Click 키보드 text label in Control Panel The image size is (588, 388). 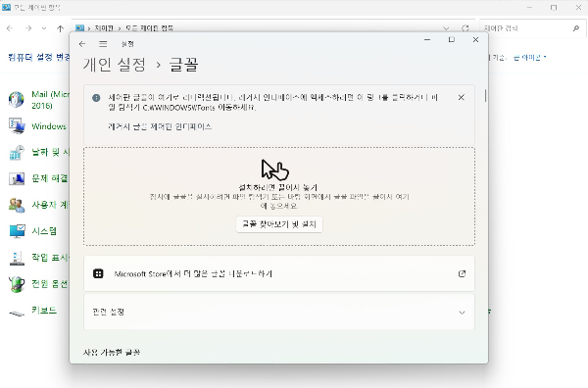pos(44,310)
